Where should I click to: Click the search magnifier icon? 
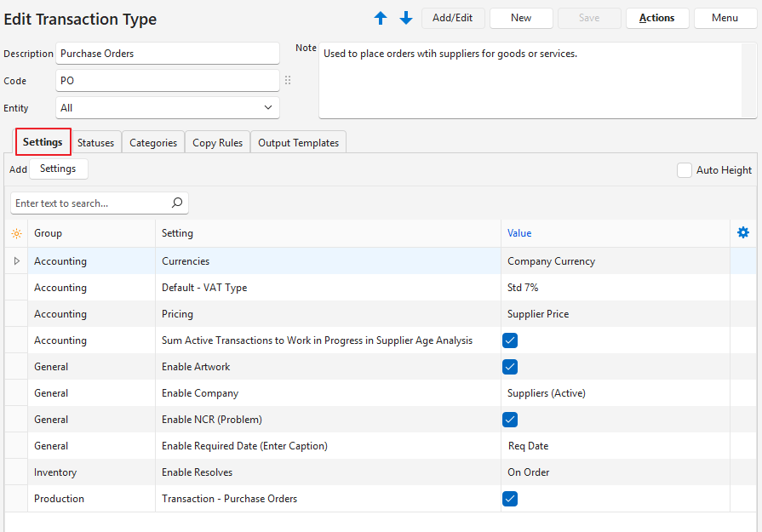[x=177, y=203]
